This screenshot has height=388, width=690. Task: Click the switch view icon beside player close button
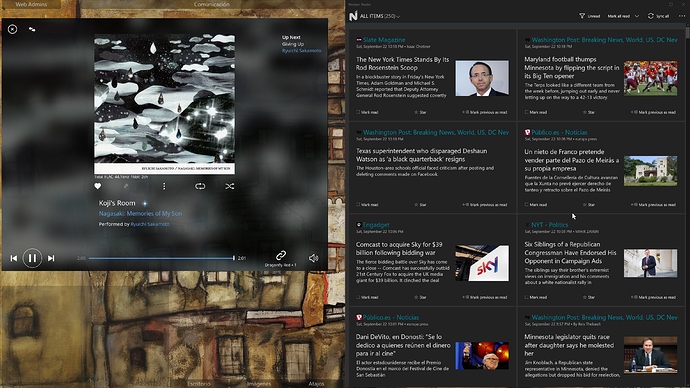click(32, 29)
